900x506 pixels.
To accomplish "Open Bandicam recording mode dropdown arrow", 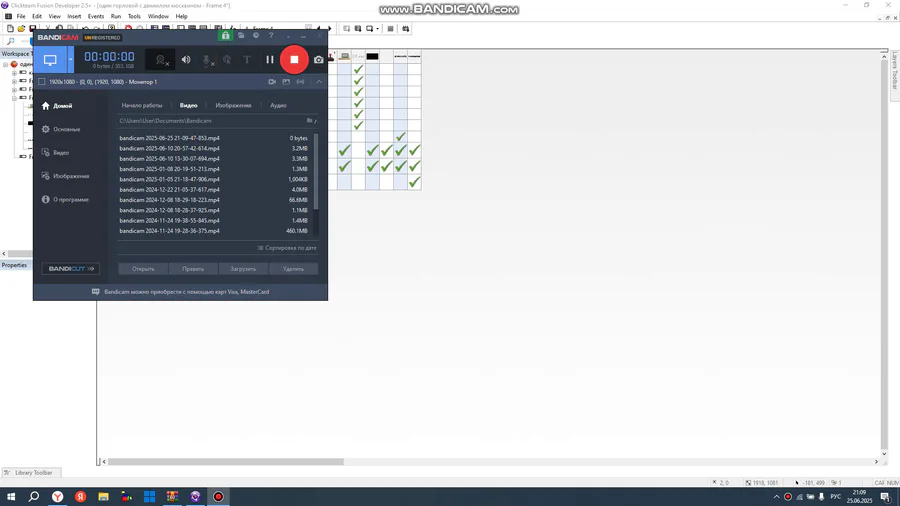I will pos(71,60).
